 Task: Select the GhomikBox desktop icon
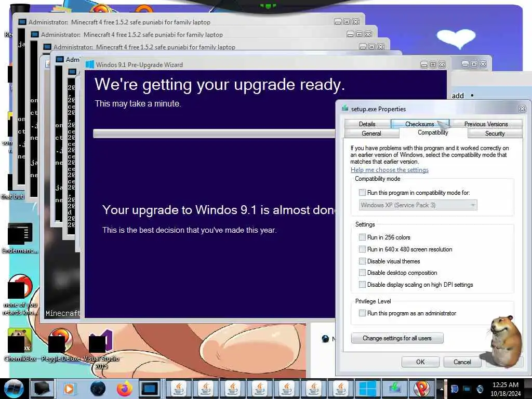tap(20, 345)
